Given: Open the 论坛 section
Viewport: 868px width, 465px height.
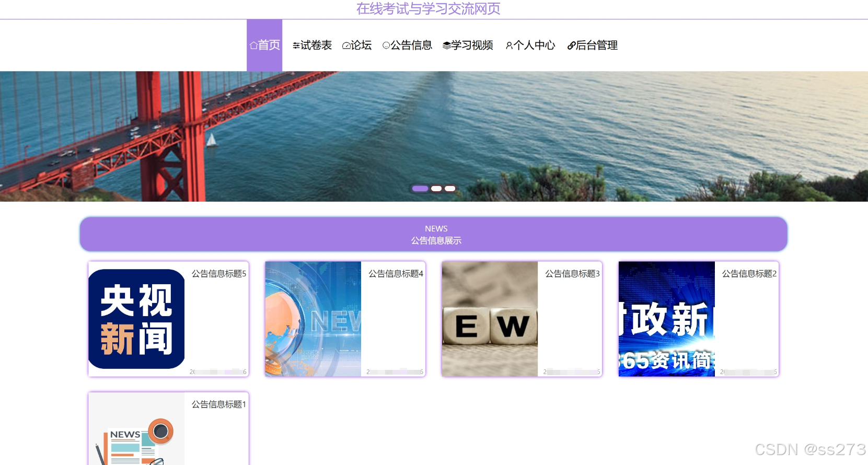Looking at the screenshot, I should pos(357,45).
